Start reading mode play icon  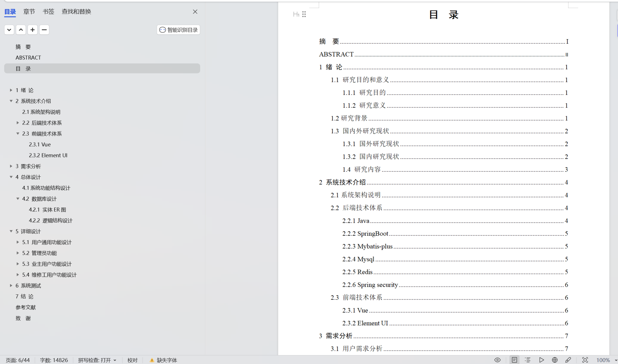(541, 360)
